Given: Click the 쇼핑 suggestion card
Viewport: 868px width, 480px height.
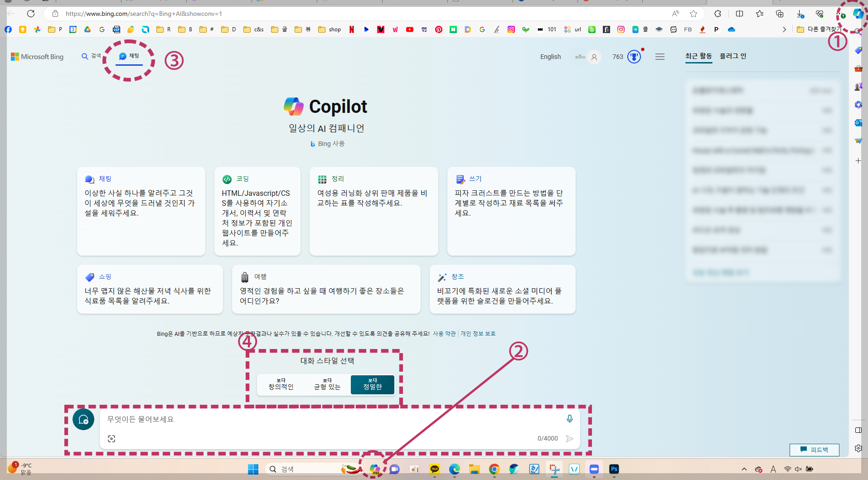Looking at the screenshot, I should click(150, 289).
